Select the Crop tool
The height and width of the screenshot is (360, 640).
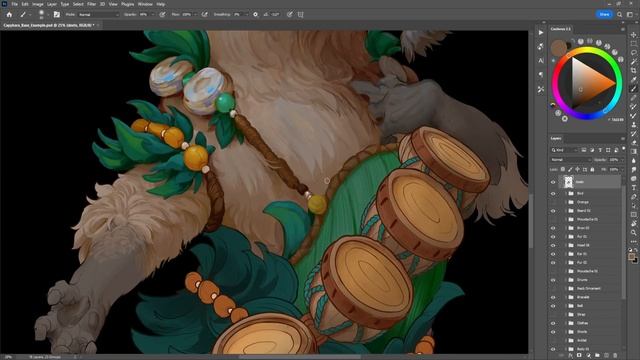(633, 71)
